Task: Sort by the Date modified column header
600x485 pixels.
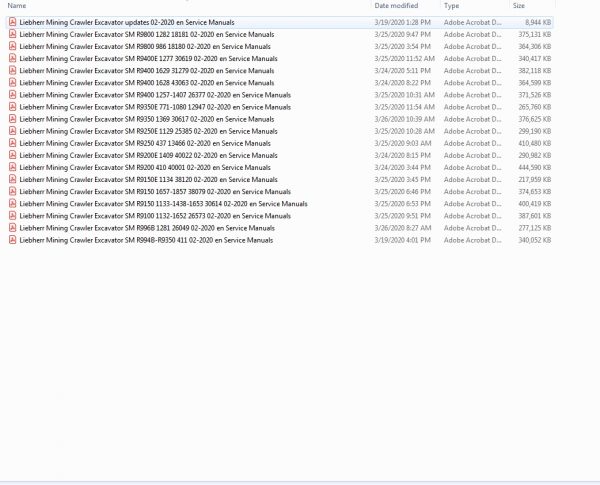Action: coord(396,6)
